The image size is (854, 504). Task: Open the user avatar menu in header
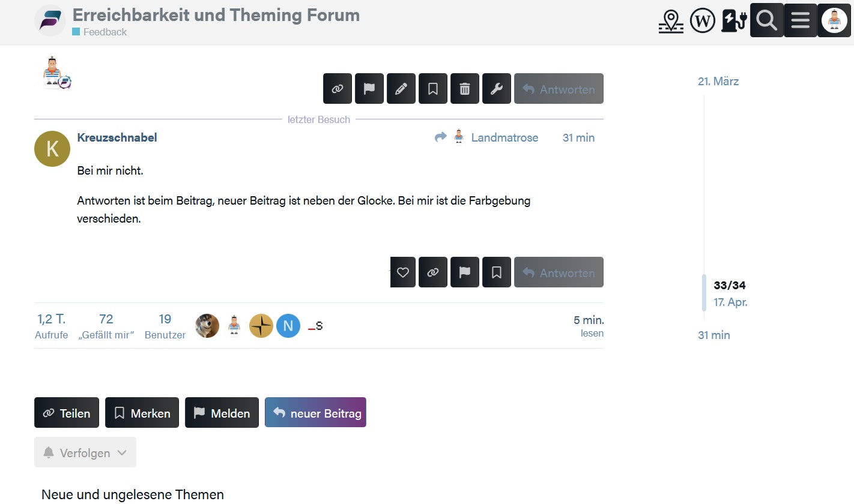coord(834,20)
